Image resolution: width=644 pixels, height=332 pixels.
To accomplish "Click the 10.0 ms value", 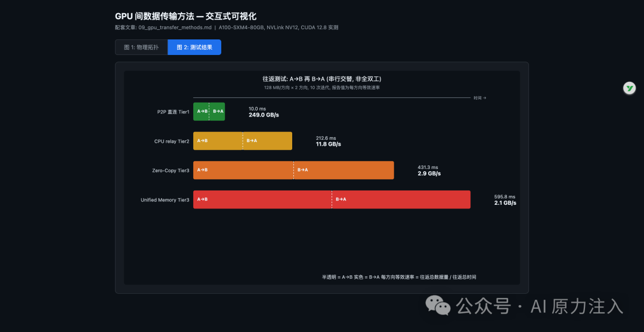I will 257,109.
